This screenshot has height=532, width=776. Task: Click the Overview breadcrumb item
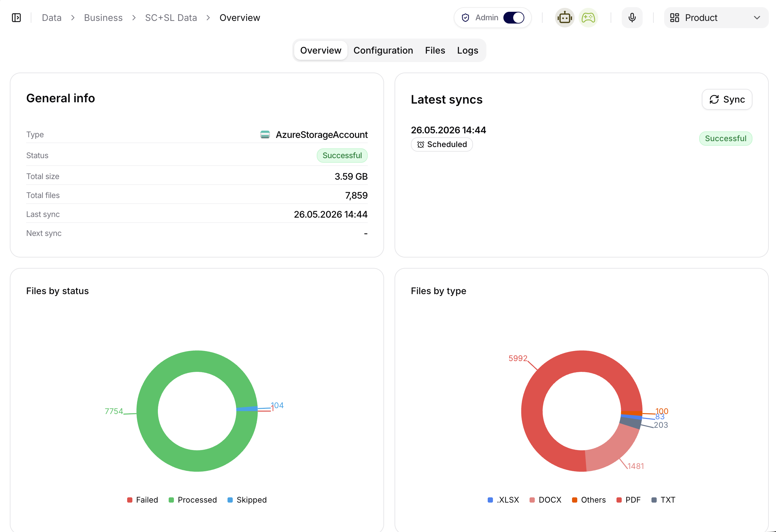[x=240, y=18]
